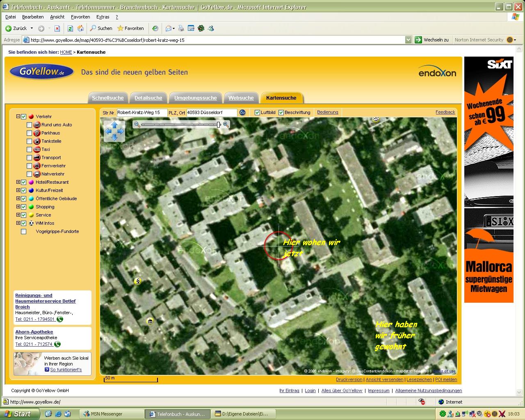
Task: Click the browser stop loading icon
Action: pos(57,28)
